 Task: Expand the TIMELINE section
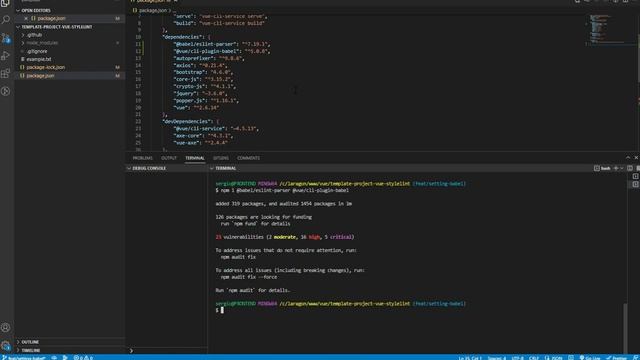click(x=70, y=350)
